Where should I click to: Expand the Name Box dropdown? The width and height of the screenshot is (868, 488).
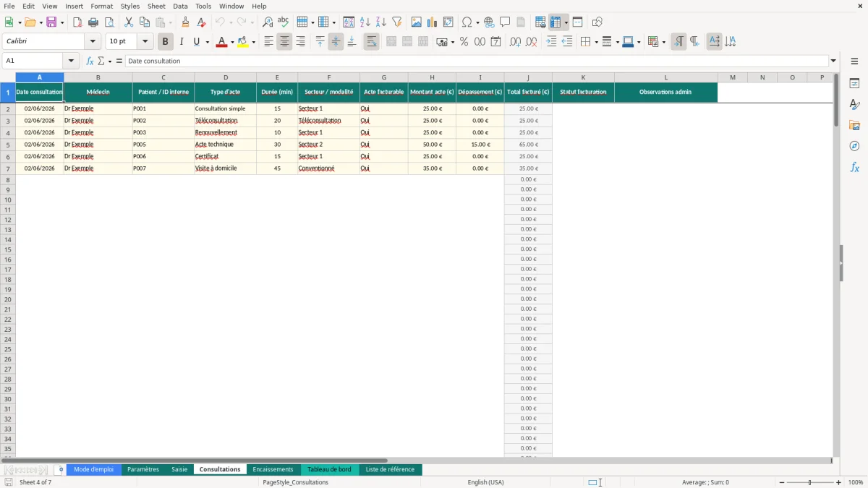pyautogui.click(x=71, y=61)
